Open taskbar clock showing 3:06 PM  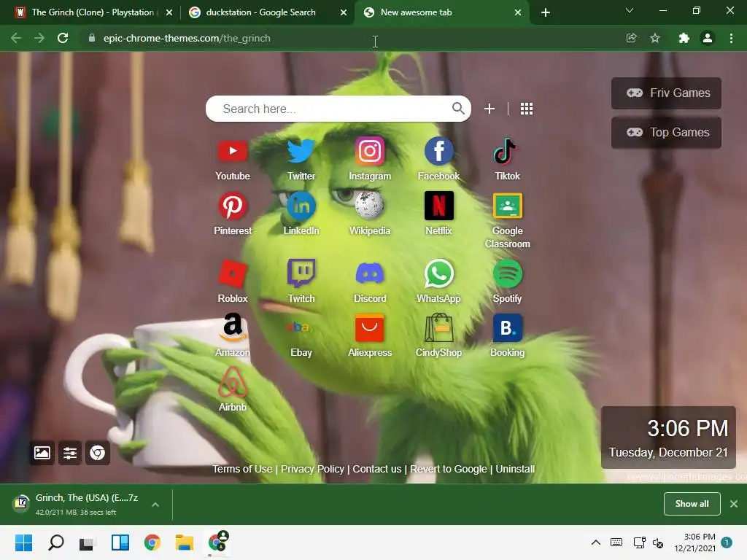(x=694, y=542)
